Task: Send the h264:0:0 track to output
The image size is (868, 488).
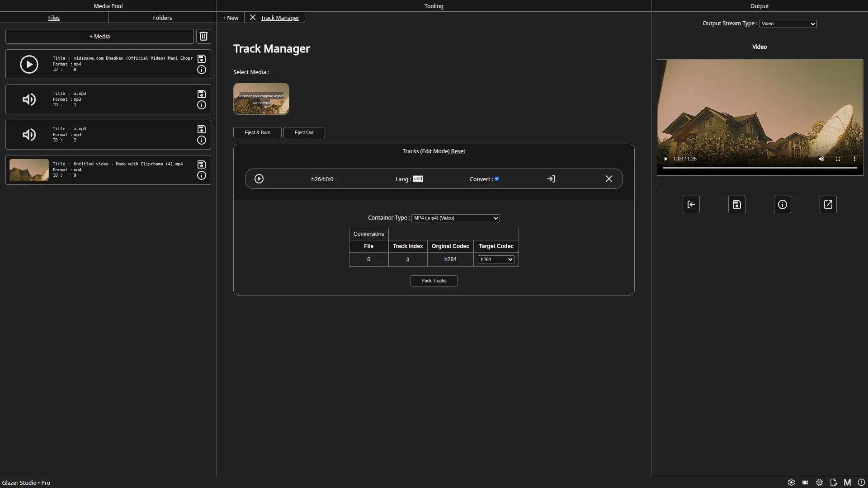Action: 551,179
